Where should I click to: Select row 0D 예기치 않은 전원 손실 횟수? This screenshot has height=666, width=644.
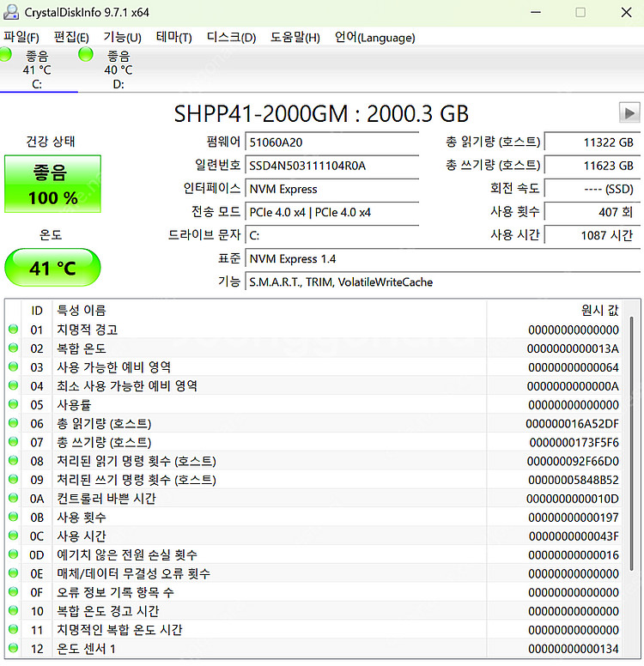tap(313, 554)
